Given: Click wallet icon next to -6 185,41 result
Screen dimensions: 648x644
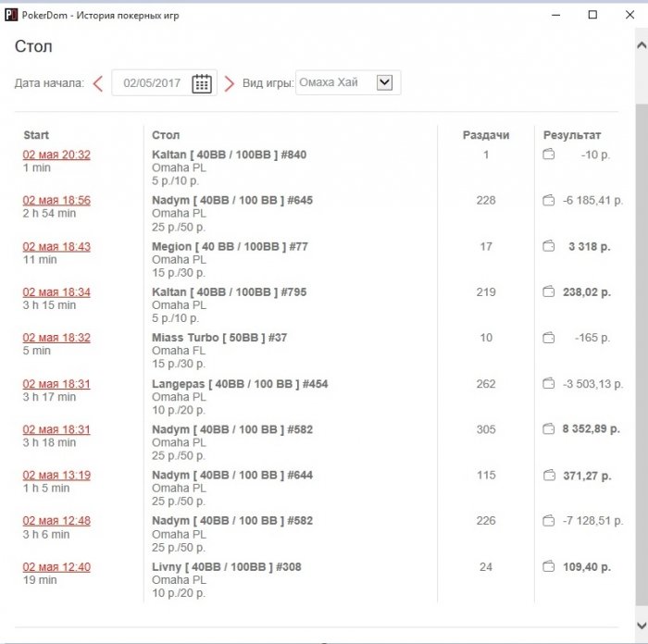Looking at the screenshot, I should tap(548, 201).
